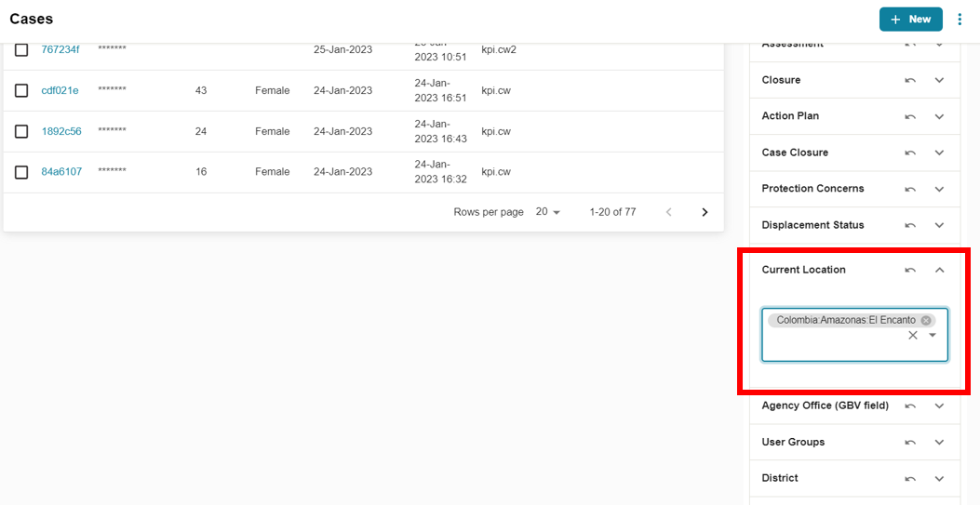980x505 pixels.
Task: Reset the Protection Concerns filter
Action: coord(910,189)
